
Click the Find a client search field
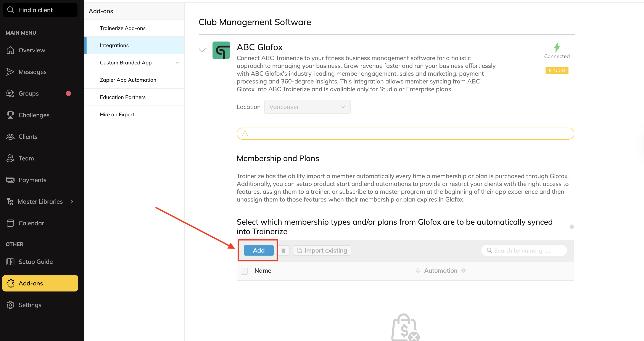pos(40,10)
